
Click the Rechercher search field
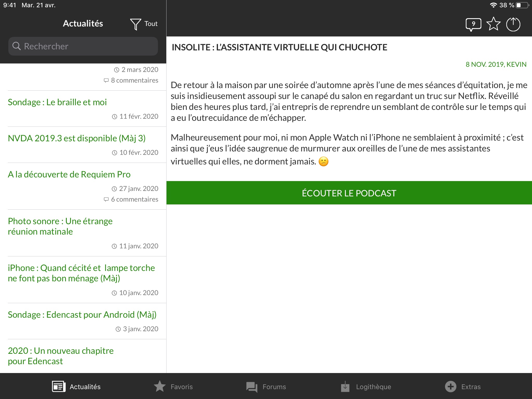[83, 46]
